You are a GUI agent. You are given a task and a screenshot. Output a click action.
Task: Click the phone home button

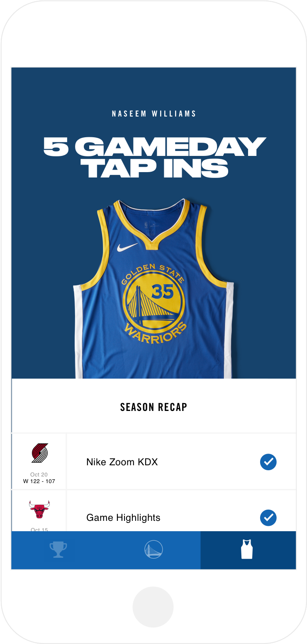coord(153,607)
